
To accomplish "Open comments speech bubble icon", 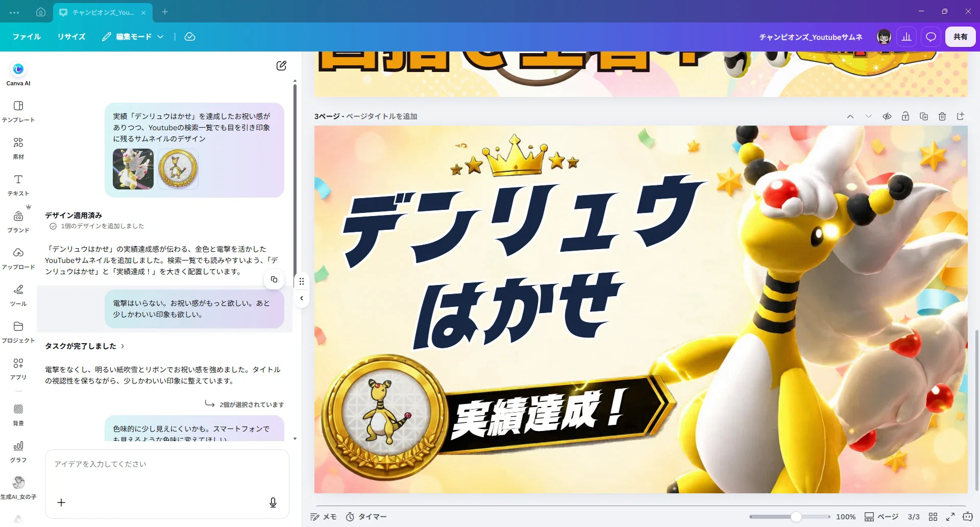I will [931, 37].
